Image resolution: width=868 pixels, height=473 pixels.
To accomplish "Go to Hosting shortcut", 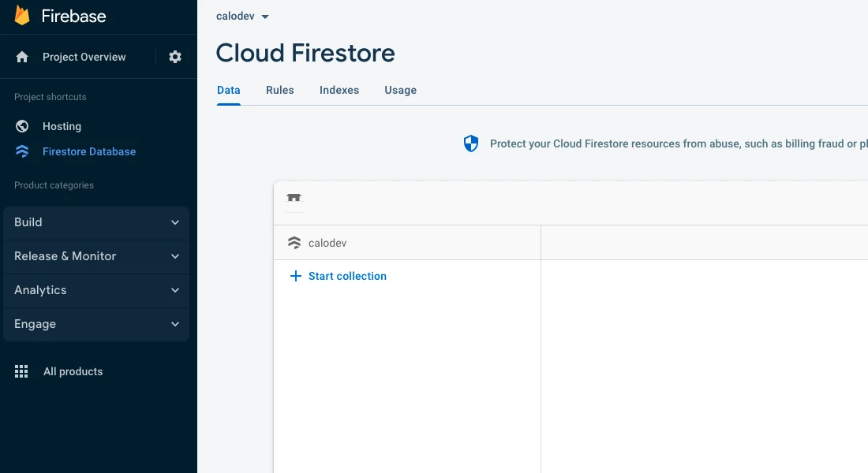I will point(62,126).
